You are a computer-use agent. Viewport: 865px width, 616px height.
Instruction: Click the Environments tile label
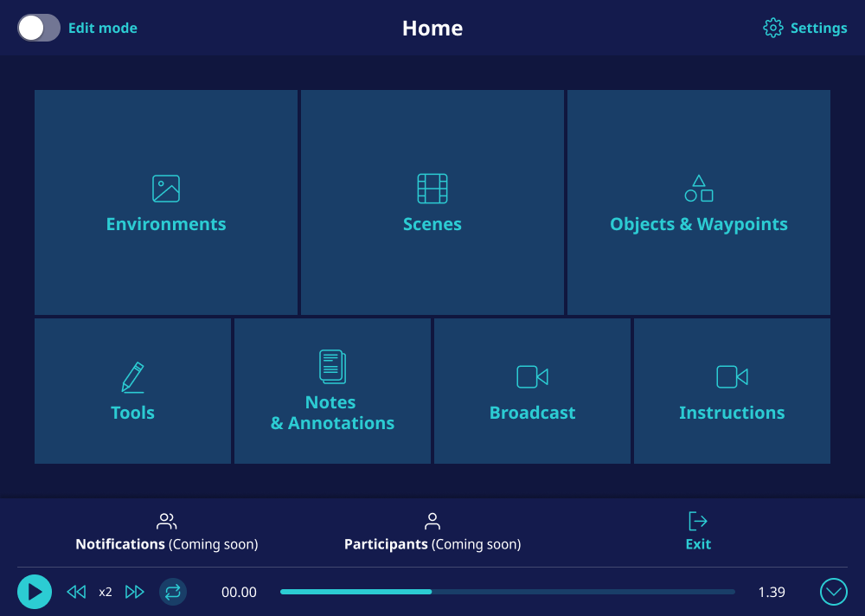pos(166,224)
